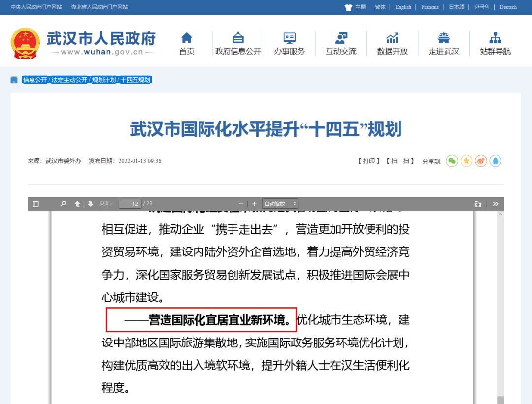This screenshot has width=532, height=404.
Task: Share article to QZone star icon
Action: point(466,161)
